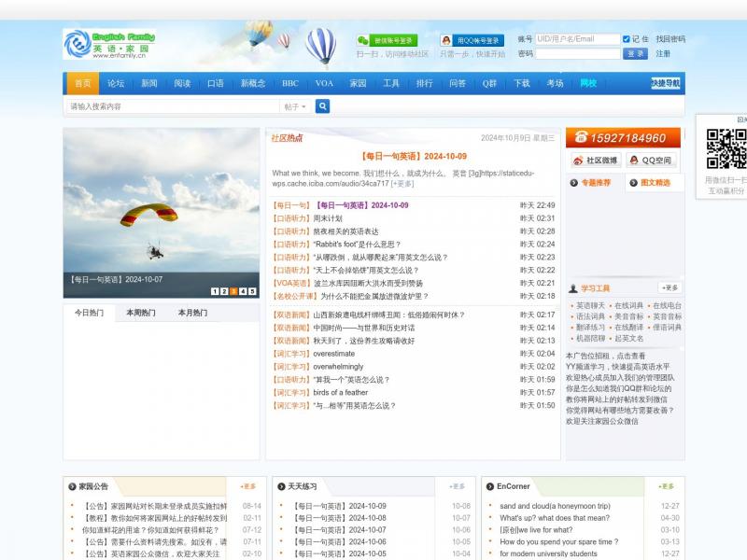This screenshot has height=560, width=747.
Task: Toggle the 记住 remember-me checkbox
Action: pyautogui.click(x=627, y=39)
